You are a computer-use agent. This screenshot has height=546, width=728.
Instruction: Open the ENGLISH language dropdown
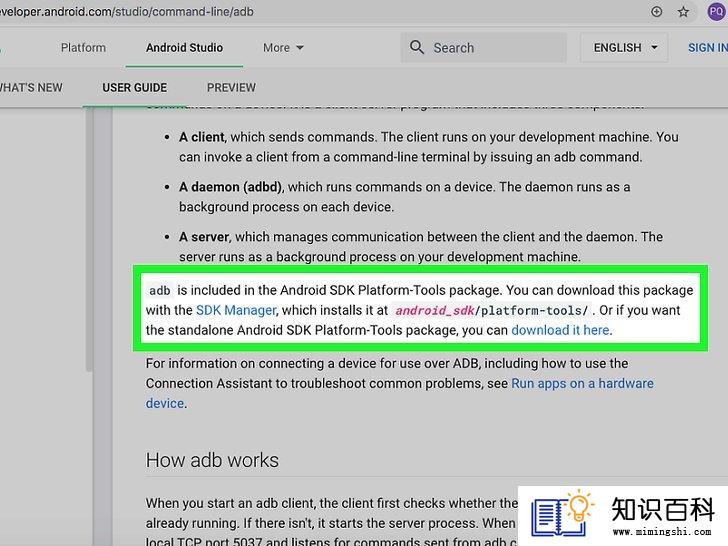tap(624, 47)
